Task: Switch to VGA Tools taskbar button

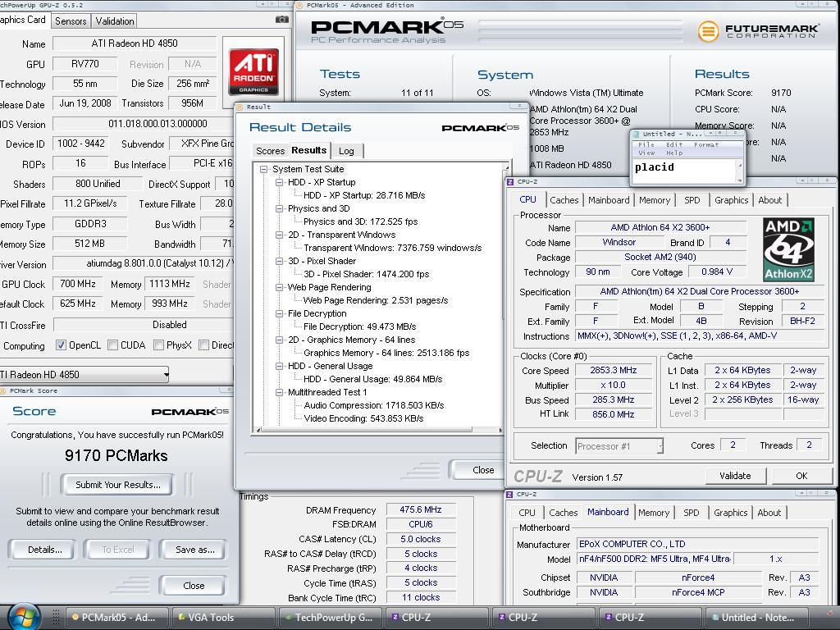Action: tap(223, 617)
